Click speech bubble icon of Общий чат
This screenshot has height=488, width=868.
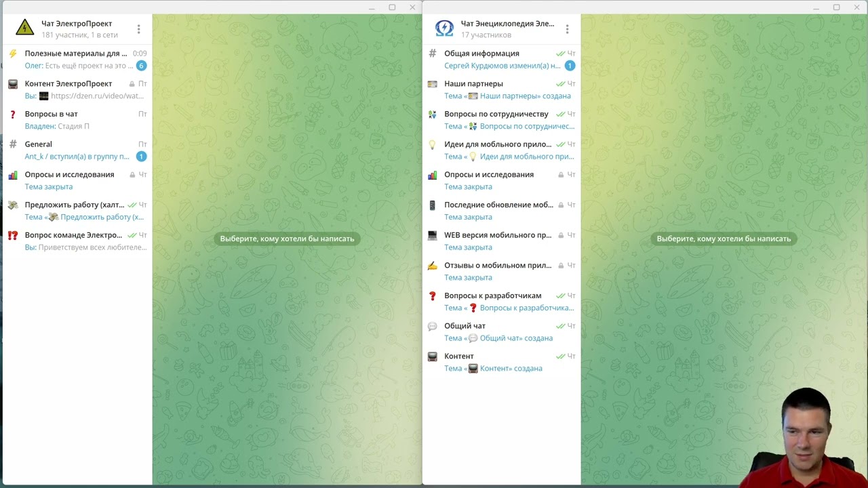(x=433, y=326)
